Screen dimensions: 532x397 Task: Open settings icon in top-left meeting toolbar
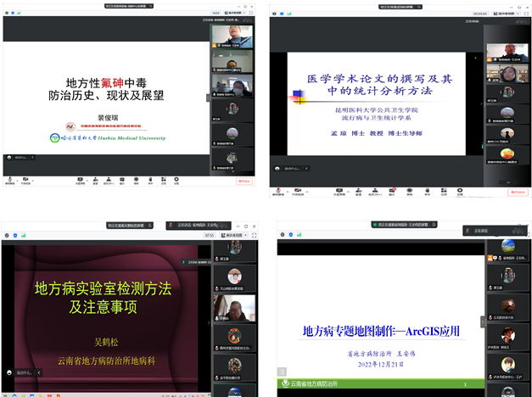pyautogui.click(x=176, y=180)
